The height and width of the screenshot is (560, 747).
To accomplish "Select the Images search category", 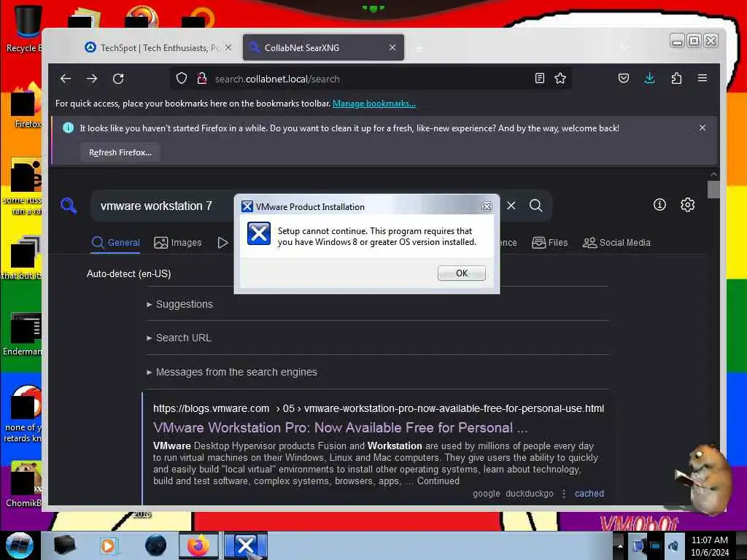I will pyautogui.click(x=178, y=242).
